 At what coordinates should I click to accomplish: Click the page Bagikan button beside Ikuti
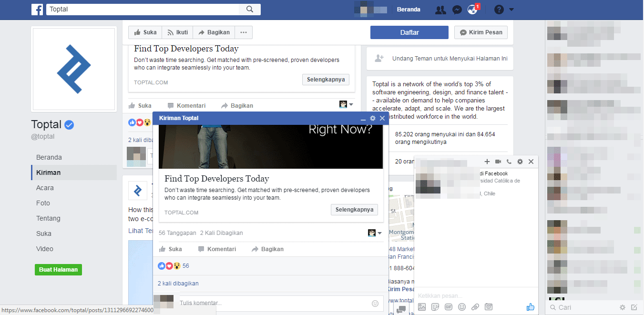214,32
